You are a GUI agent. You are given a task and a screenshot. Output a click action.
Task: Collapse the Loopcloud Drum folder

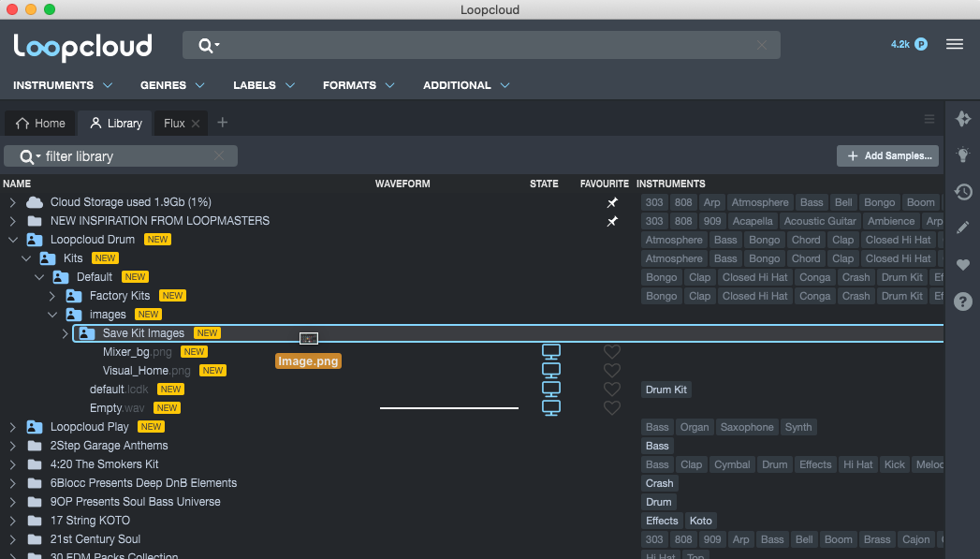12,240
